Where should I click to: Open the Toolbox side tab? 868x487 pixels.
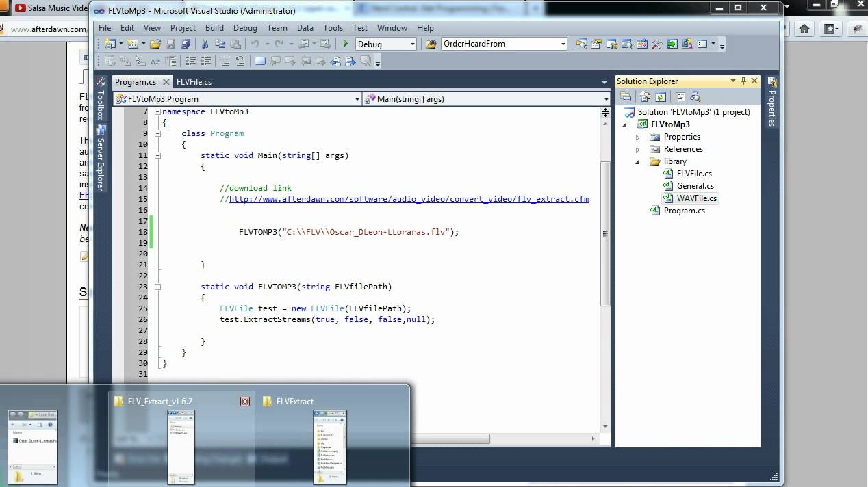pos(101,99)
